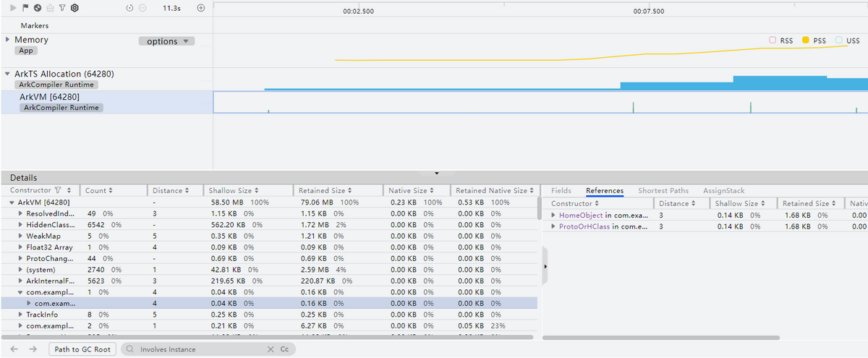Click the filter icon beside Constructor header
The height and width of the screenshot is (358, 868).
(59, 190)
